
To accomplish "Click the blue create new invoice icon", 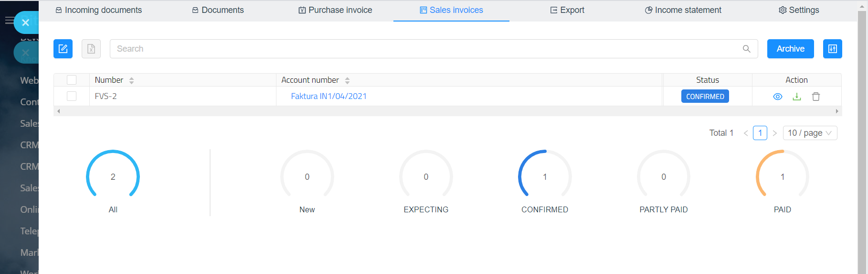I will (63, 49).
